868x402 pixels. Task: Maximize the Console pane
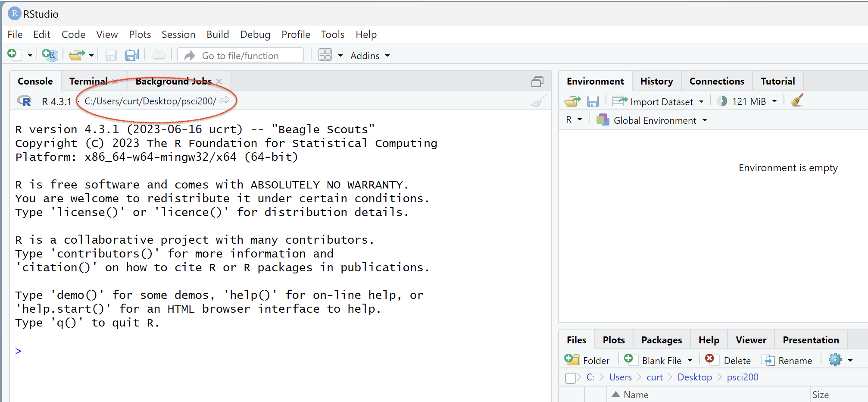[537, 82]
